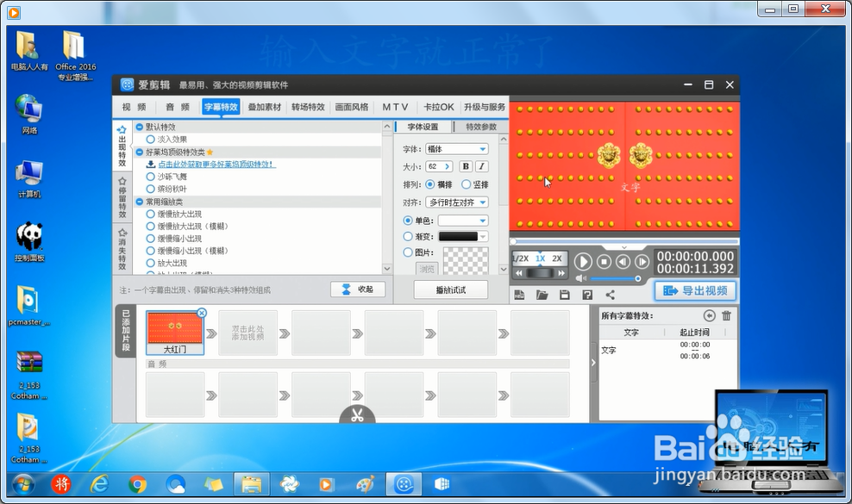The image size is (852, 504).
Task: Open the Windows Start menu
Action: pyautogui.click(x=22, y=484)
